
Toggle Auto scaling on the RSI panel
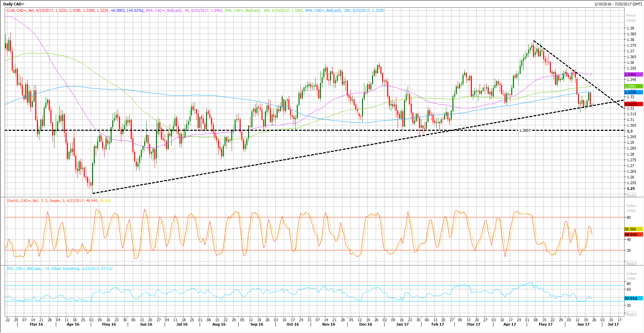(631, 314)
